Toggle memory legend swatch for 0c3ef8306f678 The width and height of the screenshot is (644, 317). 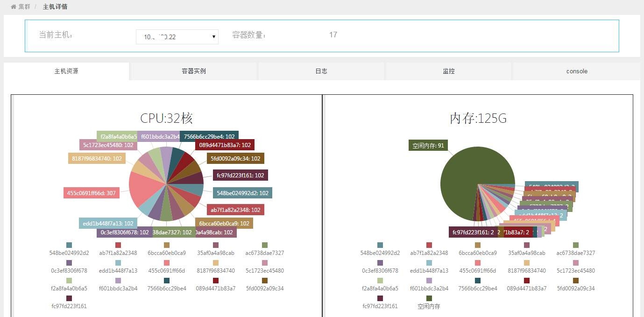pos(380,263)
